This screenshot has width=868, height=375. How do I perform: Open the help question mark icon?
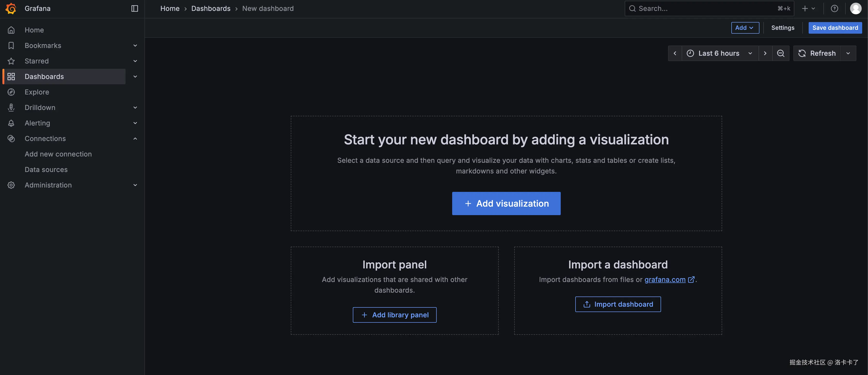pos(834,8)
